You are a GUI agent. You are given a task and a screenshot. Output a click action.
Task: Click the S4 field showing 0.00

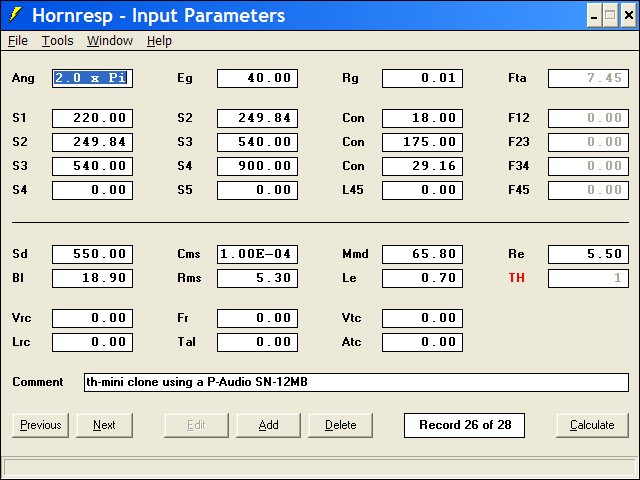coord(92,190)
